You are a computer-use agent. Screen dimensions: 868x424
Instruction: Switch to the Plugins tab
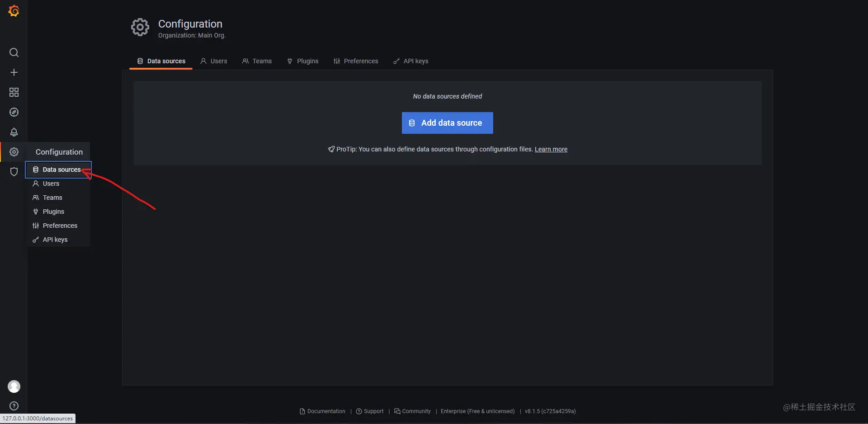tap(302, 61)
